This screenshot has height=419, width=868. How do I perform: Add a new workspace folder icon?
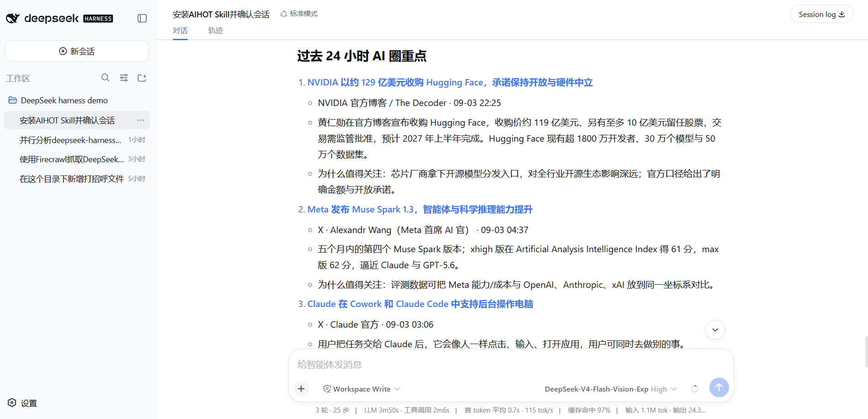[x=142, y=78]
